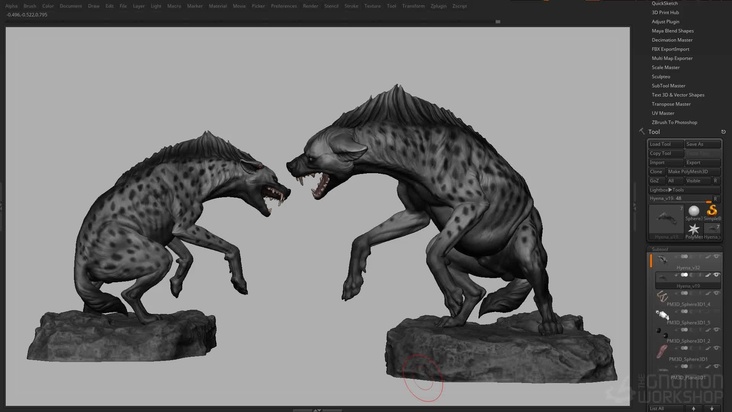This screenshot has width=732, height=412.
Task: Click the GoZ All button
Action: 675,181
